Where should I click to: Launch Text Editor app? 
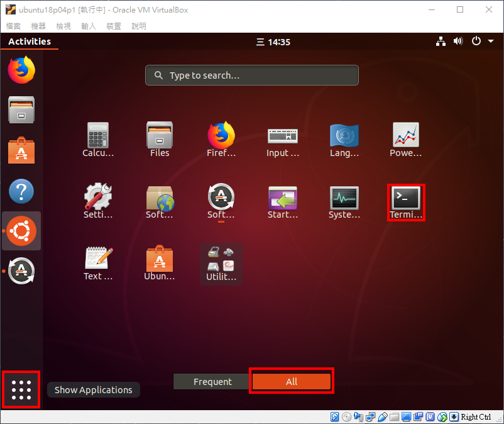pyautogui.click(x=98, y=264)
